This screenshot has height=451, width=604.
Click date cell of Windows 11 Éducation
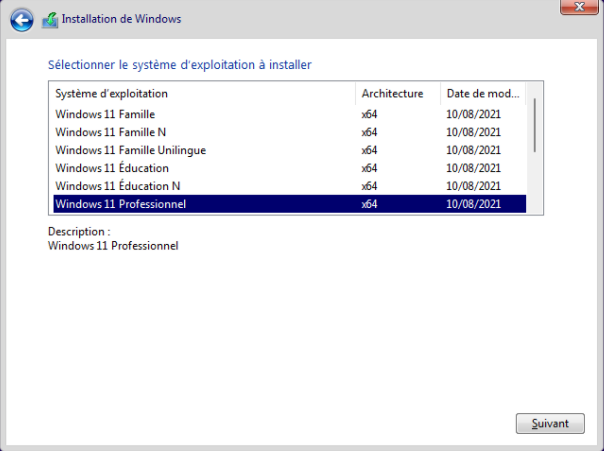coord(473,168)
